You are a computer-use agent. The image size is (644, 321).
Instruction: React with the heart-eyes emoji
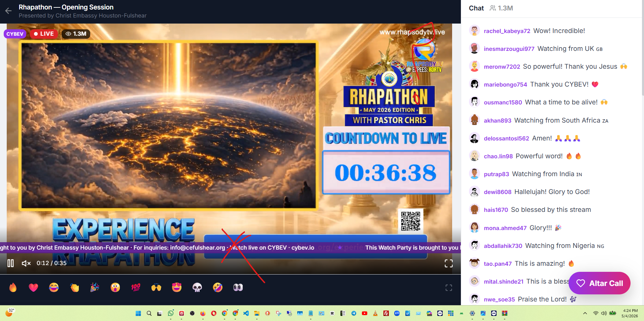177,287
